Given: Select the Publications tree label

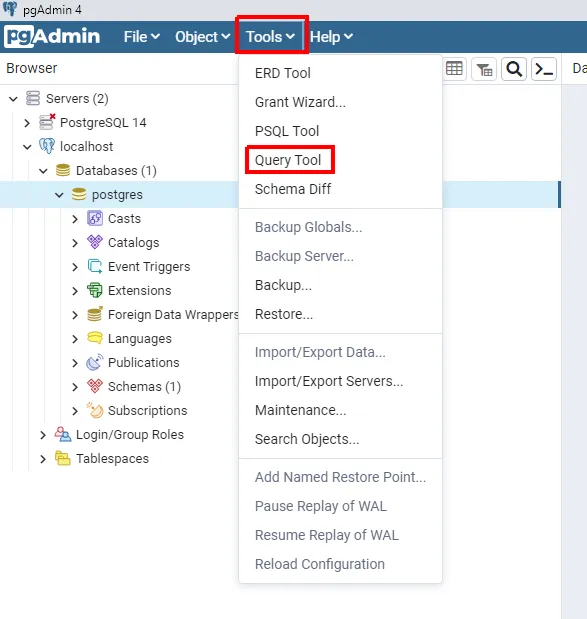Looking at the screenshot, I should [144, 362].
